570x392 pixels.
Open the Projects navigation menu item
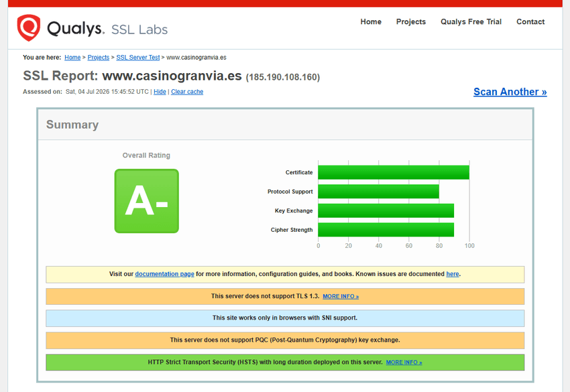(x=411, y=22)
